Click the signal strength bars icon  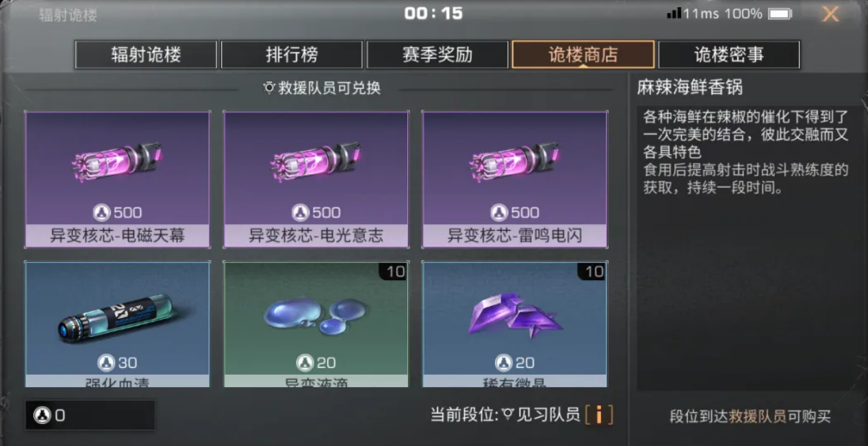[x=674, y=14]
